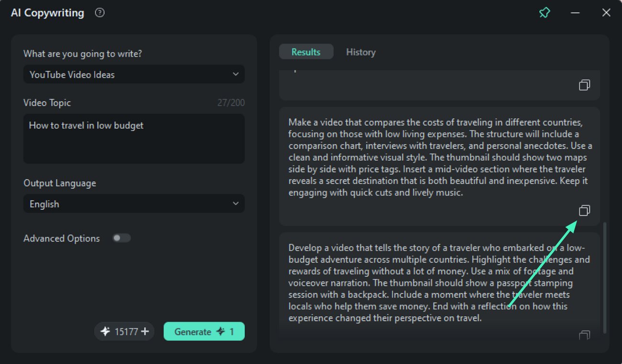Open the YouTube Video Ideas dropdown

(134, 74)
